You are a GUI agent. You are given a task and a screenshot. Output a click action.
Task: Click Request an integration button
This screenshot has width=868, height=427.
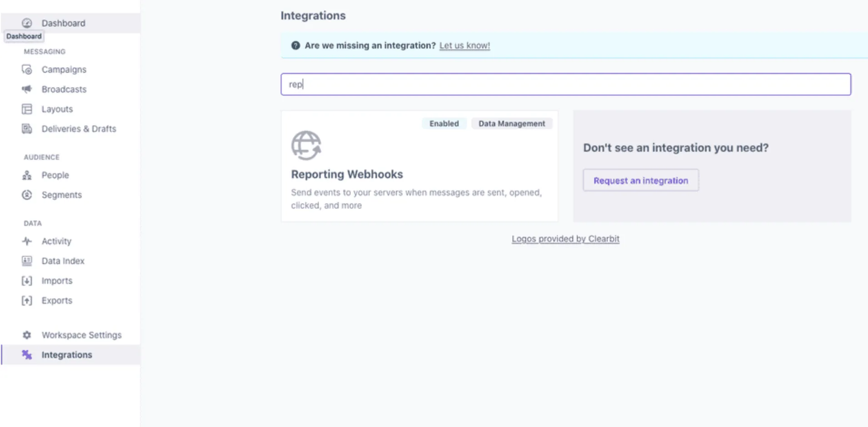tap(641, 180)
